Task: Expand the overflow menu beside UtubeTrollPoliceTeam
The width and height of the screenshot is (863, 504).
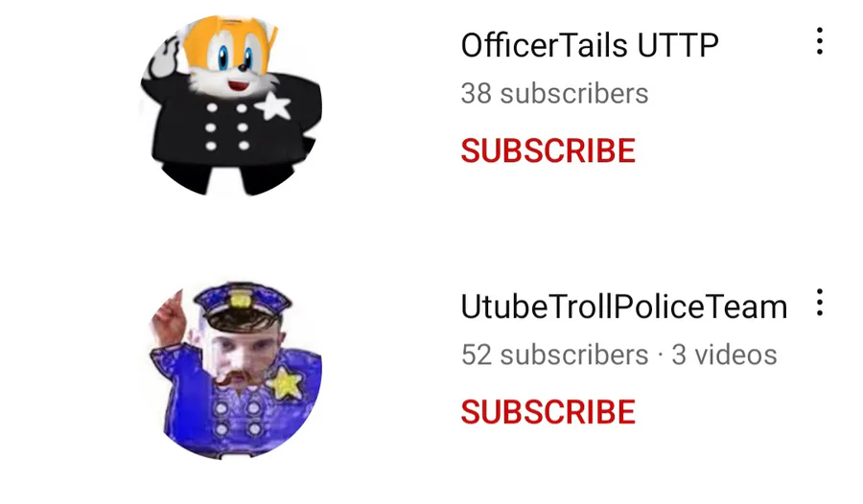Action: tap(820, 303)
